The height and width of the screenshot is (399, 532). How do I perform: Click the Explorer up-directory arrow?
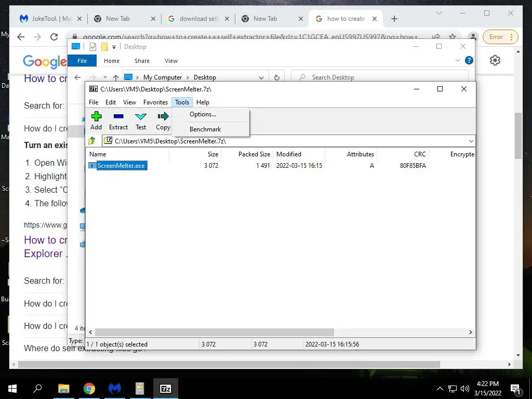coord(116,77)
